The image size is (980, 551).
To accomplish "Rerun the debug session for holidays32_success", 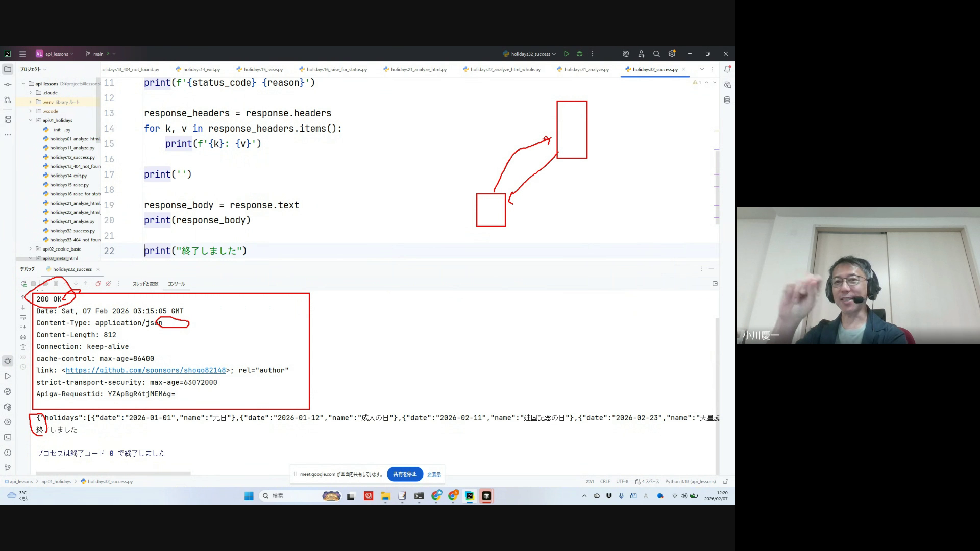I will (23, 284).
